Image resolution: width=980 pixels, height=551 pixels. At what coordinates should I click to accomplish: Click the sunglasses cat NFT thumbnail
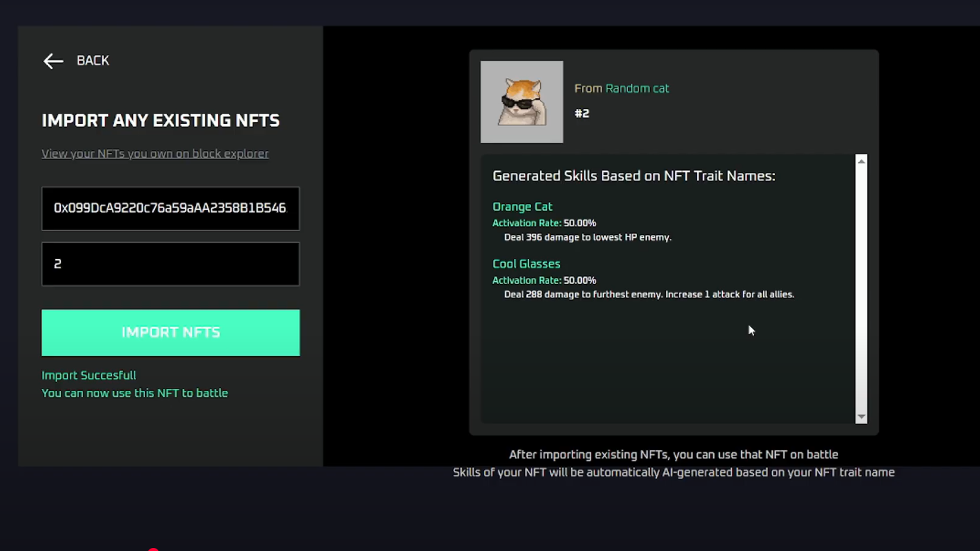point(522,102)
